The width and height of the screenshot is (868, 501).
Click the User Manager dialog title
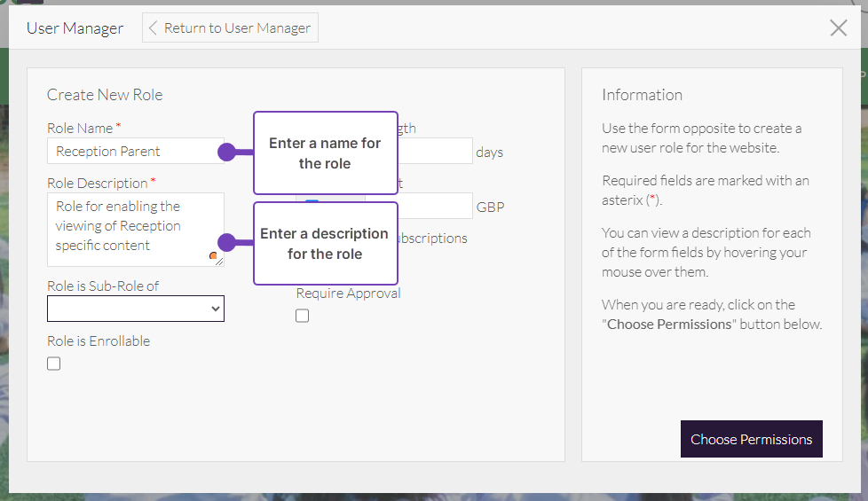point(75,28)
